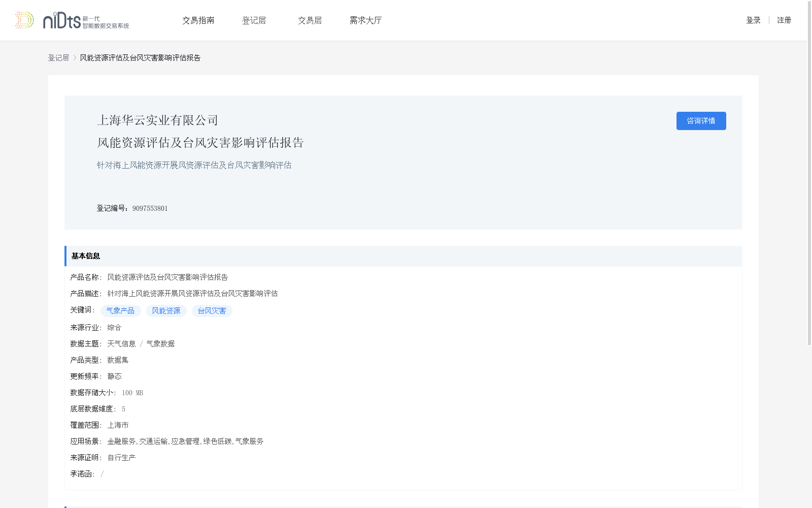Click the current page breadcrumb title

[140, 58]
